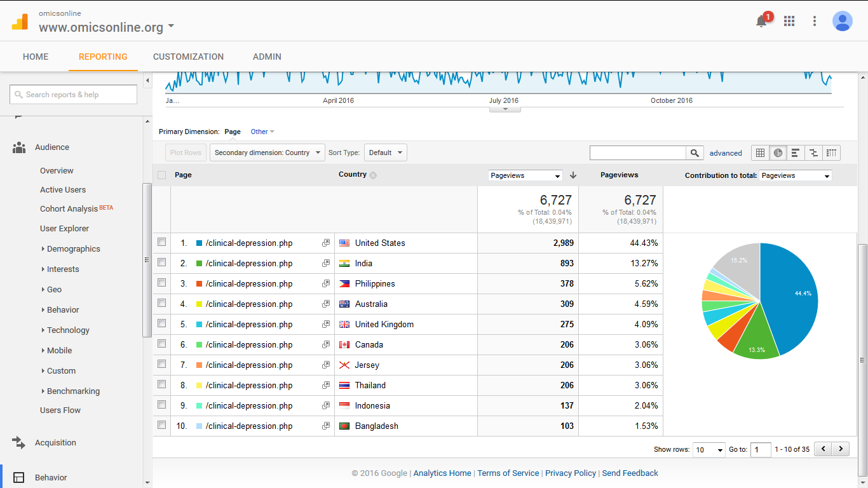Open Users Flow report

click(x=60, y=410)
